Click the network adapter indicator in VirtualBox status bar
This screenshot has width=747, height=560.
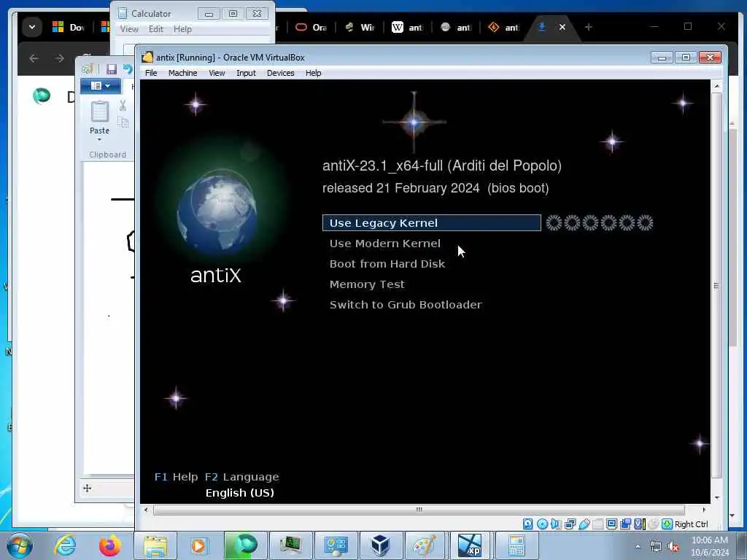pos(570,524)
